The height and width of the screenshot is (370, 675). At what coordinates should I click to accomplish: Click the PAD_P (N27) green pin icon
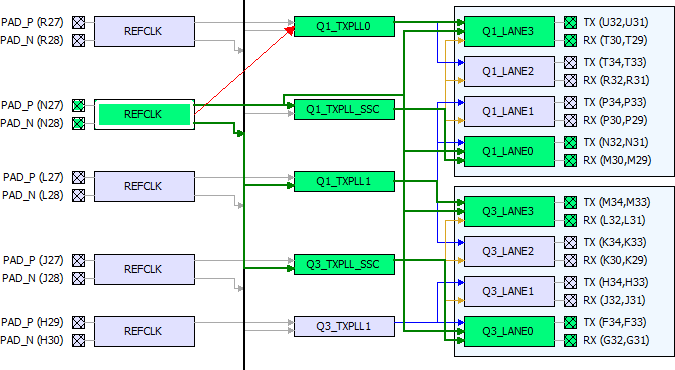coord(78,106)
